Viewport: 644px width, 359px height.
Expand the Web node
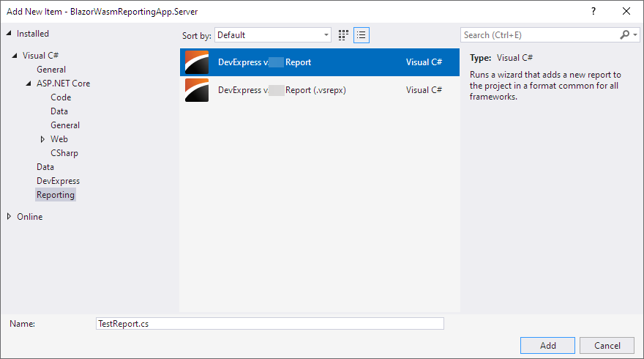[x=42, y=139]
